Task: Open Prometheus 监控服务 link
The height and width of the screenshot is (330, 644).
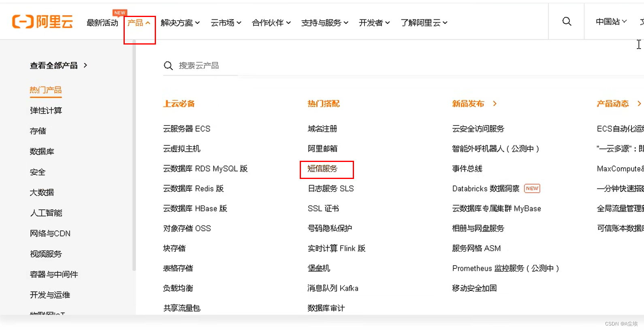Action: point(505,268)
